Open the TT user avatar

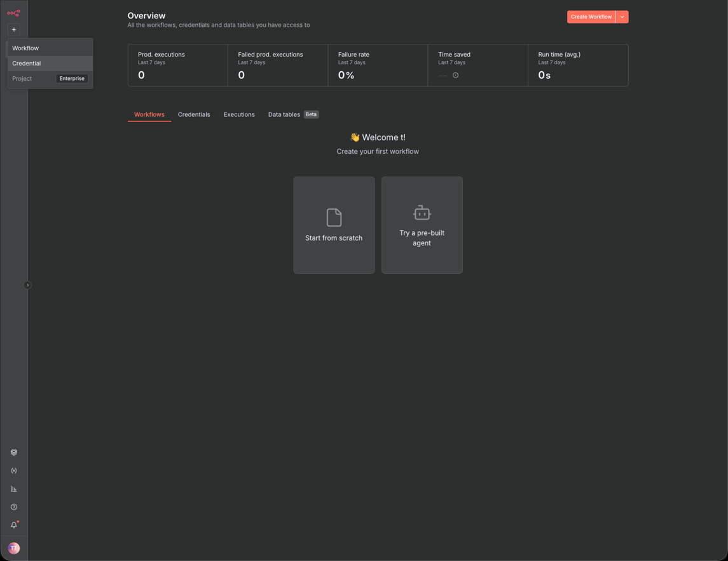[13, 548]
